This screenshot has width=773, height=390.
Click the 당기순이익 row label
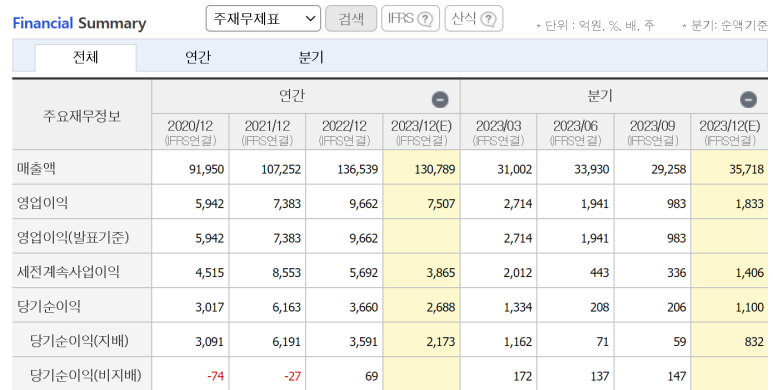tap(49, 306)
